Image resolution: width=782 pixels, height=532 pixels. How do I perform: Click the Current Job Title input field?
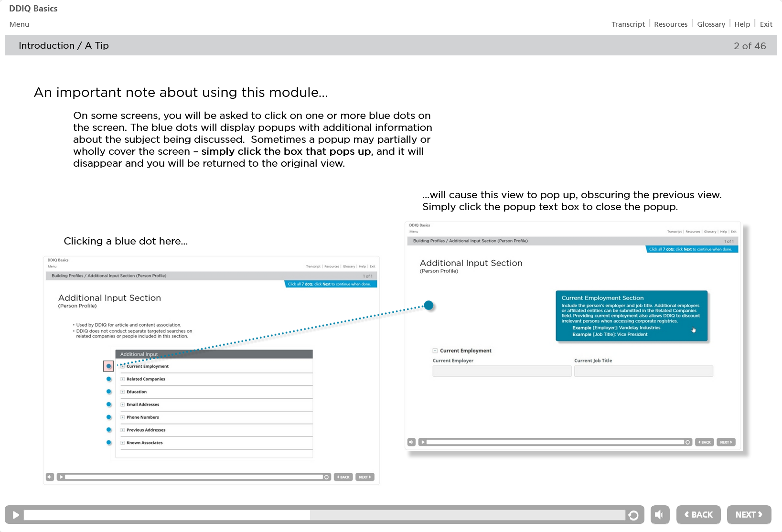pos(643,371)
